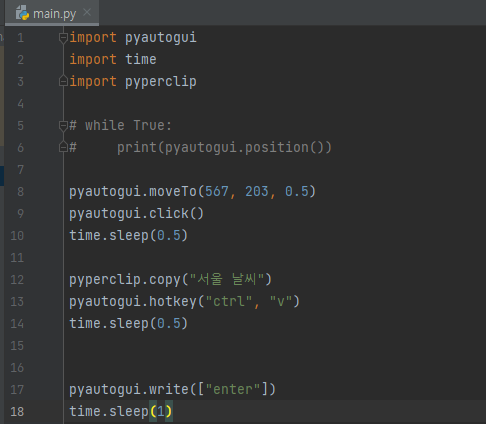Click line number 17 in the gutter

tap(17, 390)
